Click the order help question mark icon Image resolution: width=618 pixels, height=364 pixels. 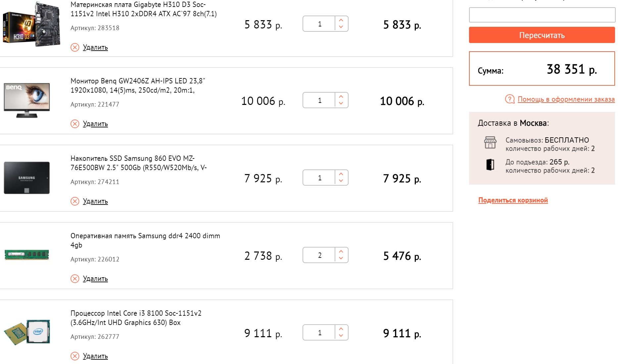pos(509,99)
